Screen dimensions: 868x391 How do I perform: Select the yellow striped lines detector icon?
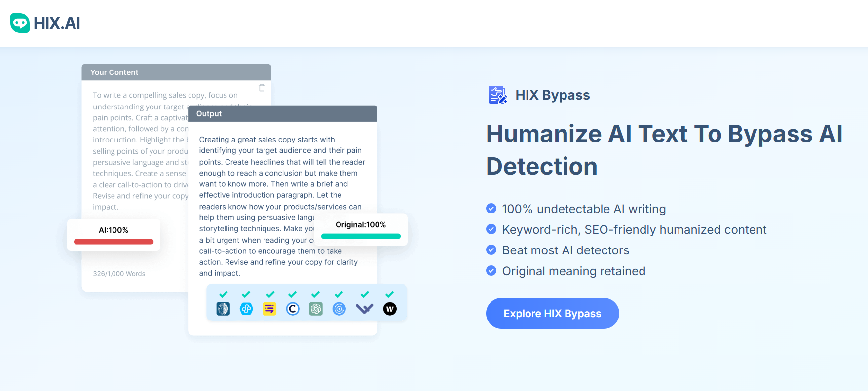click(x=269, y=309)
